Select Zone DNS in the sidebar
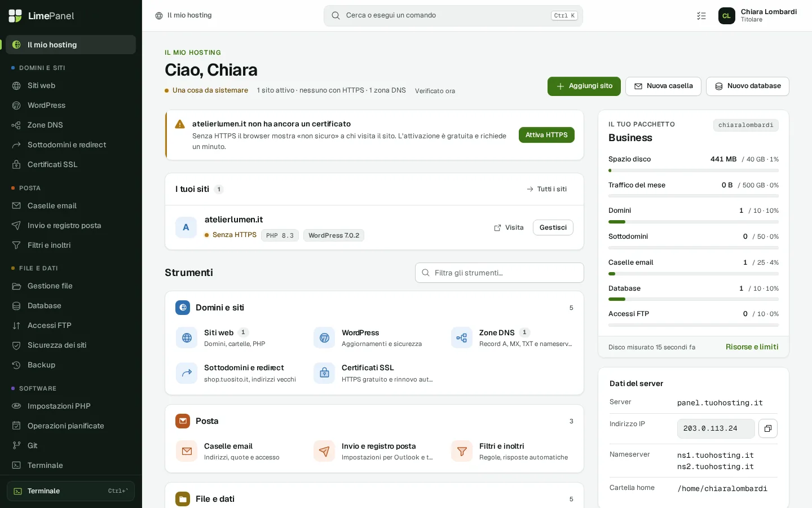Image resolution: width=812 pixels, height=508 pixels. point(71,125)
